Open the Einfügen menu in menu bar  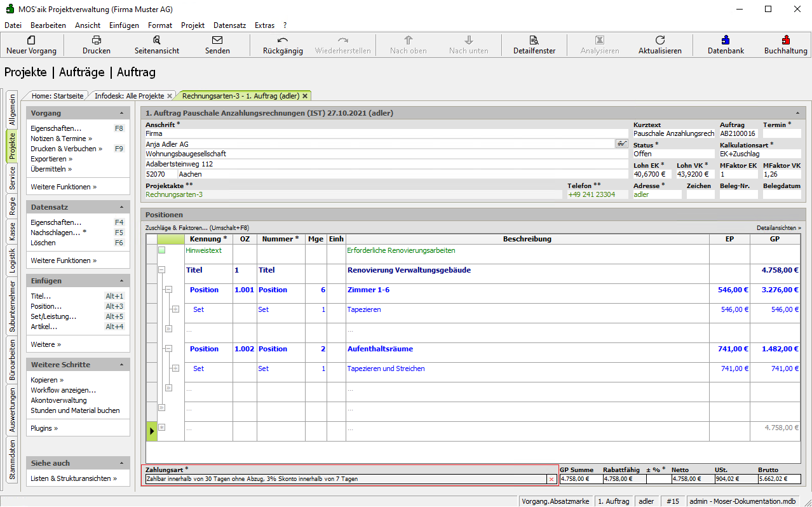(124, 25)
